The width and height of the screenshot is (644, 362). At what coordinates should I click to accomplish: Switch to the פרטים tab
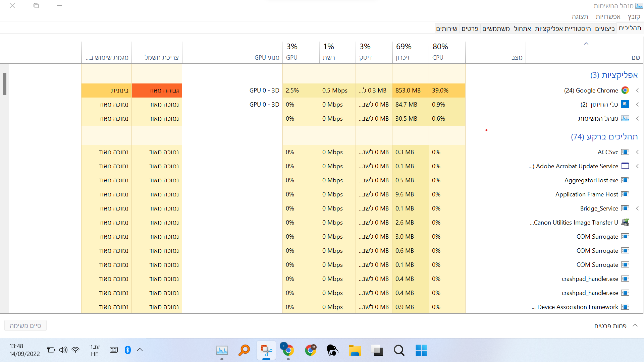tap(470, 28)
